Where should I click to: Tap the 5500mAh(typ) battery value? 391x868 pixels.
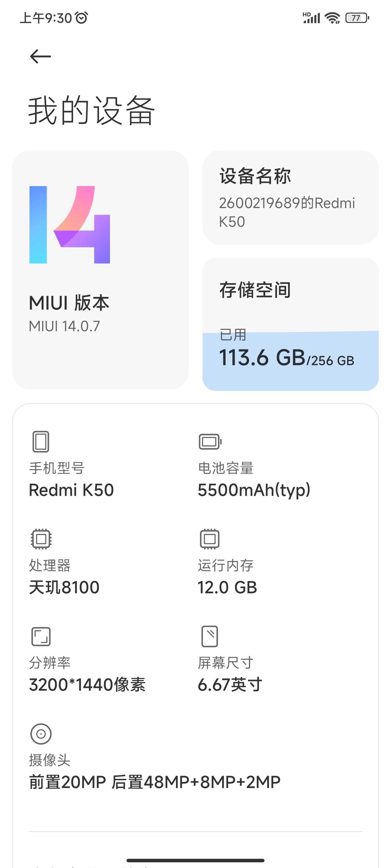(x=254, y=490)
